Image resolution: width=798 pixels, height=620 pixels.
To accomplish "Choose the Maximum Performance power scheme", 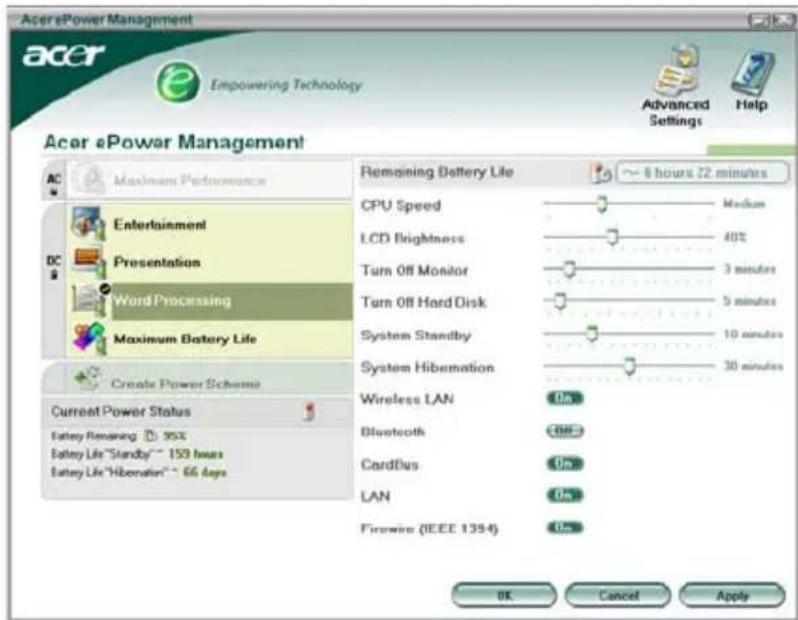I will click(x=209, y=180).
